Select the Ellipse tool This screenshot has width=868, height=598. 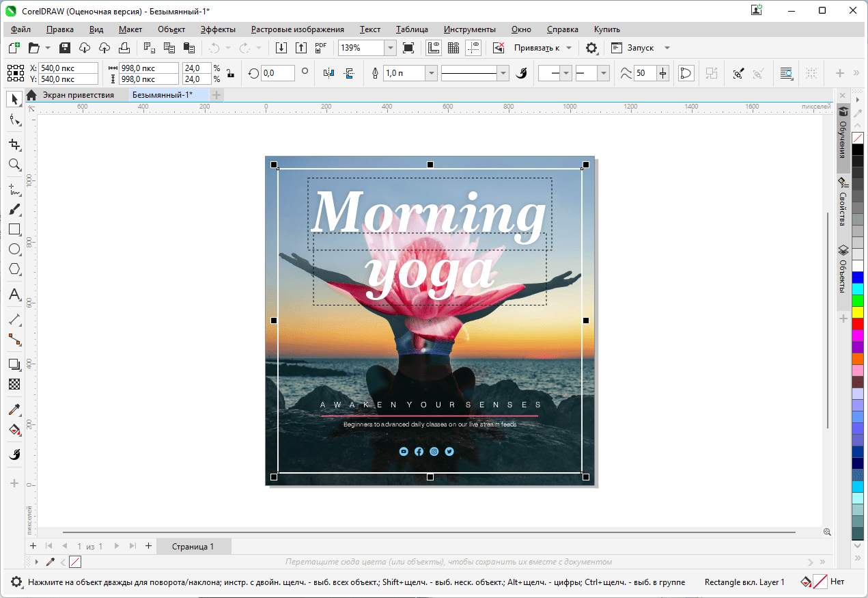[14, 249]
